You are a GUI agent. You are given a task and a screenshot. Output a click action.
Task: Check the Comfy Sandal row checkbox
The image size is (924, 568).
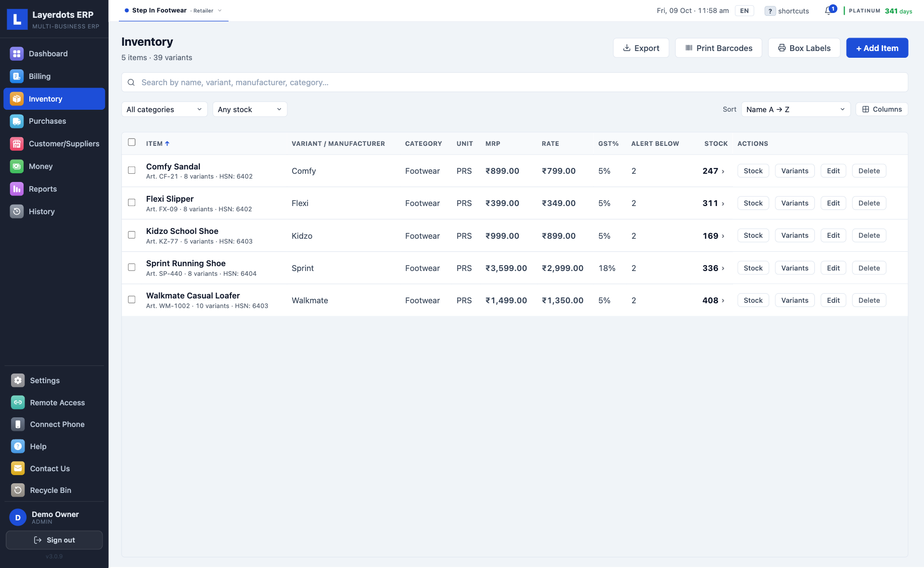[x=131, y=170]
